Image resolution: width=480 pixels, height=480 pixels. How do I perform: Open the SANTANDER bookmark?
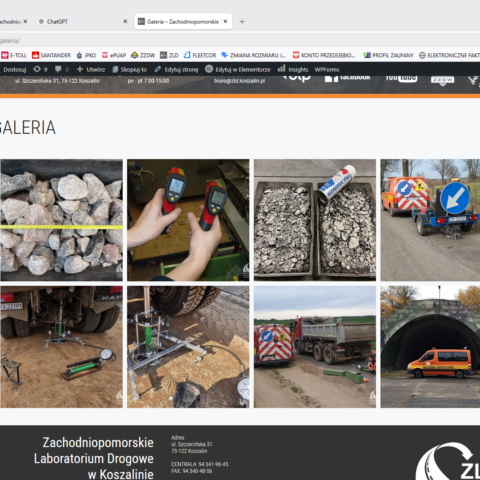[51, 55]
